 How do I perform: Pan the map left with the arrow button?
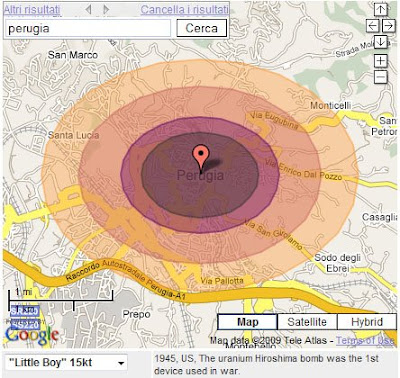coord(373,25)
